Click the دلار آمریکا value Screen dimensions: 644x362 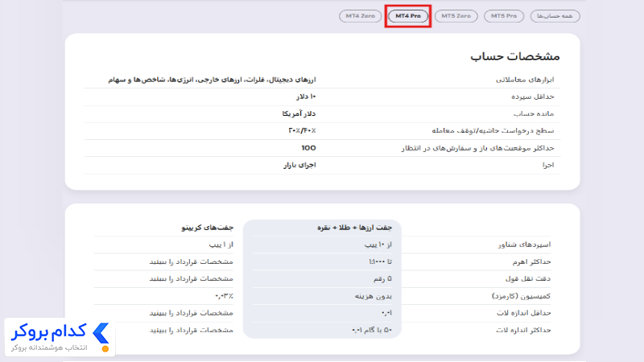point(299,113)
